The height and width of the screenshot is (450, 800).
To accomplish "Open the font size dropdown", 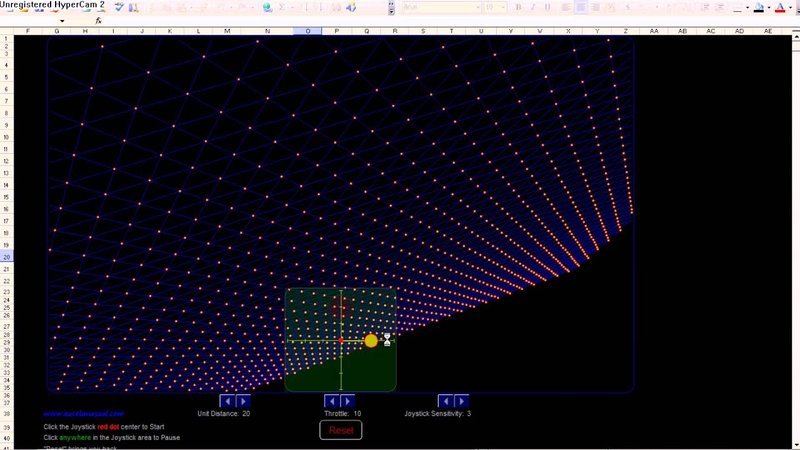I will pos(503,7).
